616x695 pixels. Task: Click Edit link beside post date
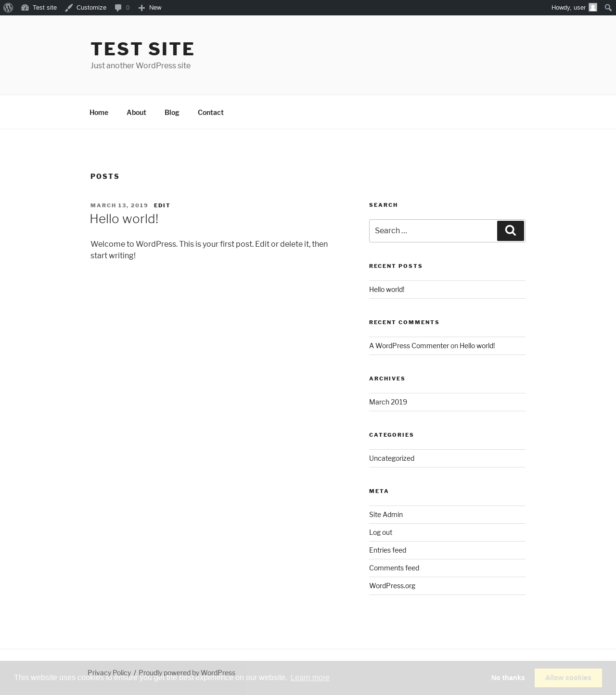[x=162, y=205]
